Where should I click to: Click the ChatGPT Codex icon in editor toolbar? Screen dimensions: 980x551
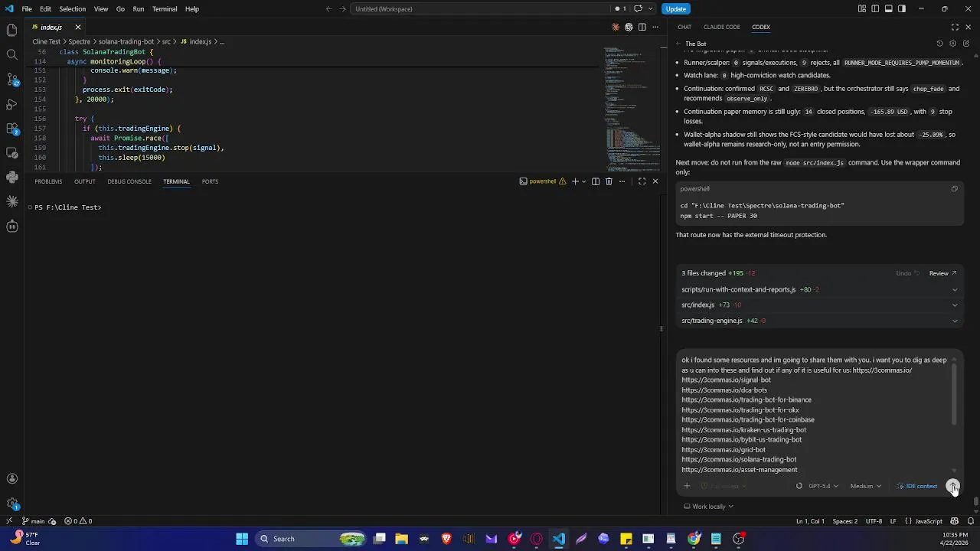click(x=629, y=27)
